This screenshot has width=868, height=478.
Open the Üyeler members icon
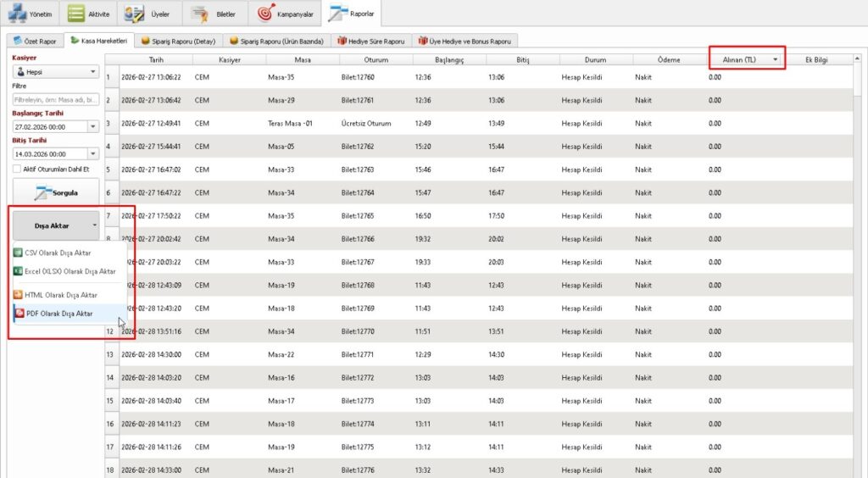tap(134, 14)
